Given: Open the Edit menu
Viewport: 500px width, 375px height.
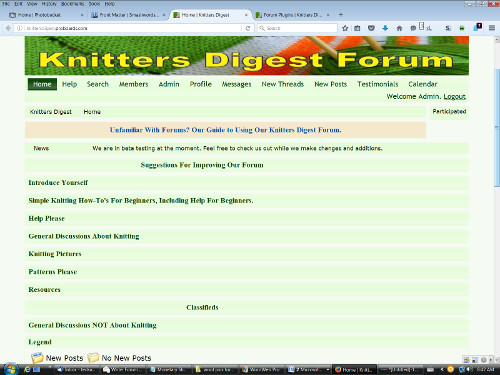Looking at the screenshot, I should [x=18, y=4].
